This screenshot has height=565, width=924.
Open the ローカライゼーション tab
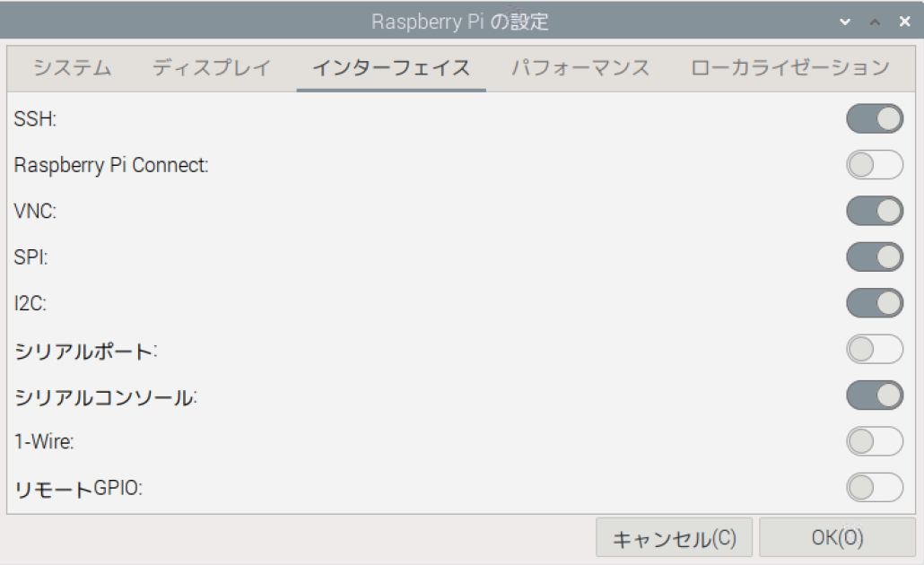(790, 68)
